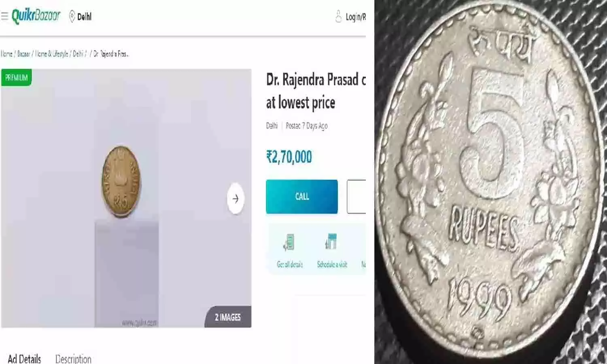607x364 pixels.
Task: Open the Delhi city selector
Action: pyautogui.click(x=84, y=17)
